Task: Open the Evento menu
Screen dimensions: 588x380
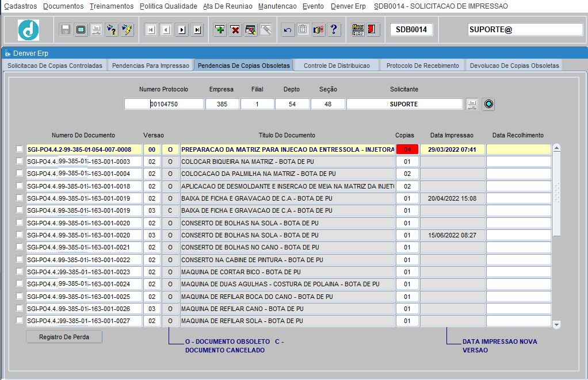Action: pyautogui.click(x=313, y=6)
